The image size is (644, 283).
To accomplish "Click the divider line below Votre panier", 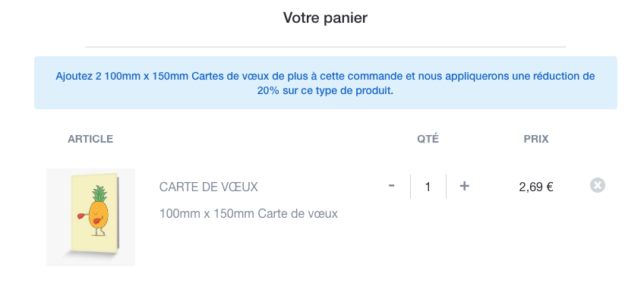I will 325,47.
